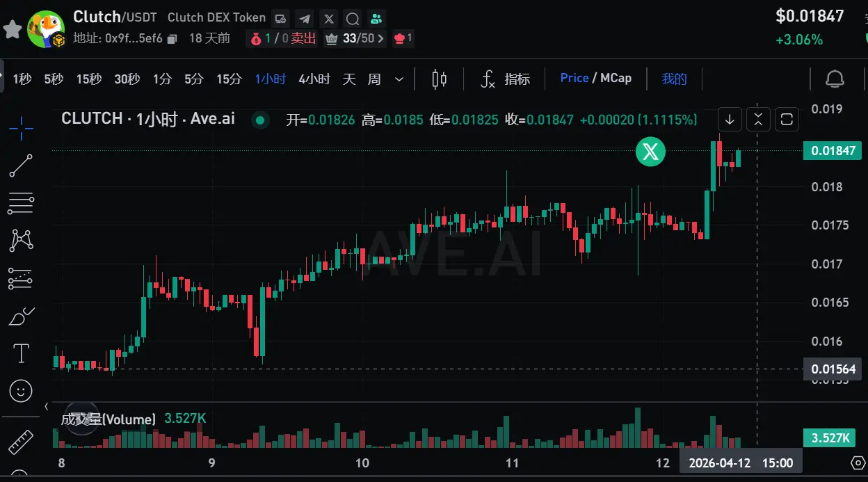This screenshot has width=868, height=482.
Task: Click the 我的 button
Action: coord(674,79)
